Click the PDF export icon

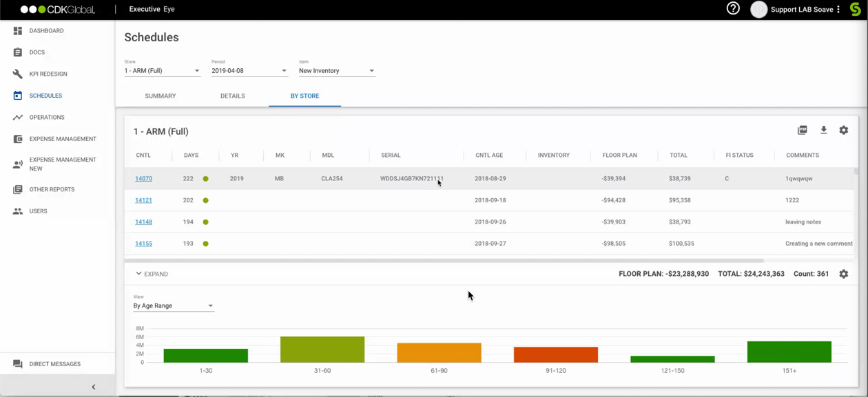pos(802,130)
